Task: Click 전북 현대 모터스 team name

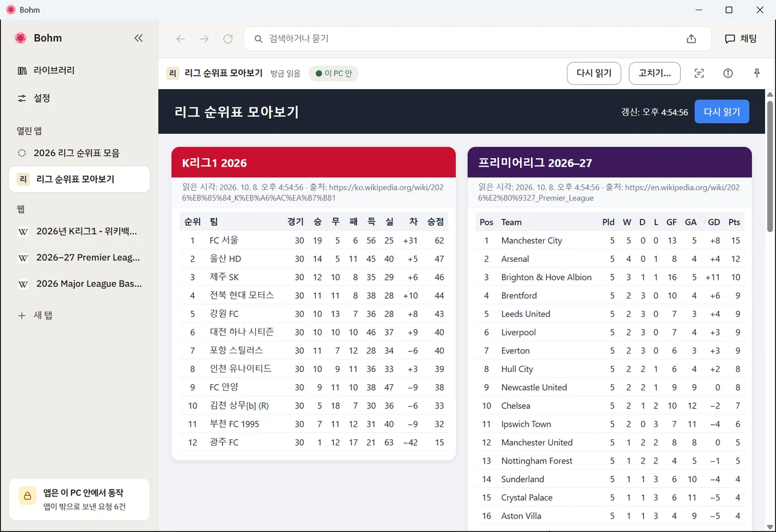Action: [242, 295]
